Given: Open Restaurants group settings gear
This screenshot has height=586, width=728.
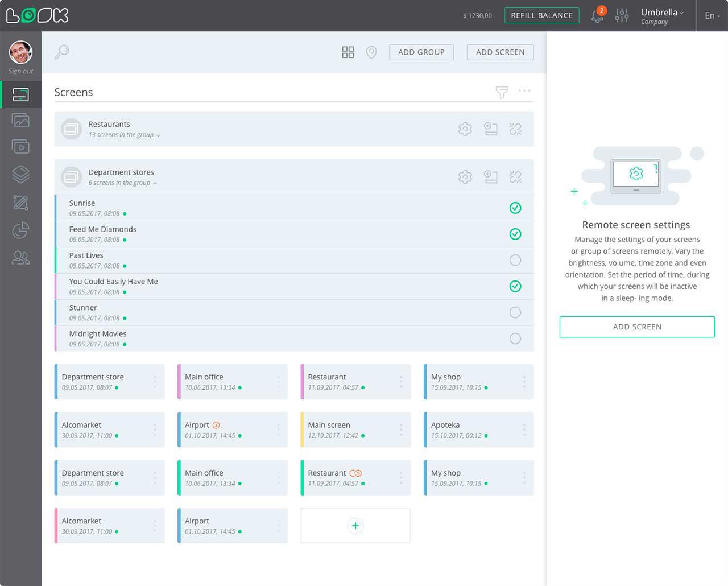Looking at the screenshot, I should [x=465, y=129].
